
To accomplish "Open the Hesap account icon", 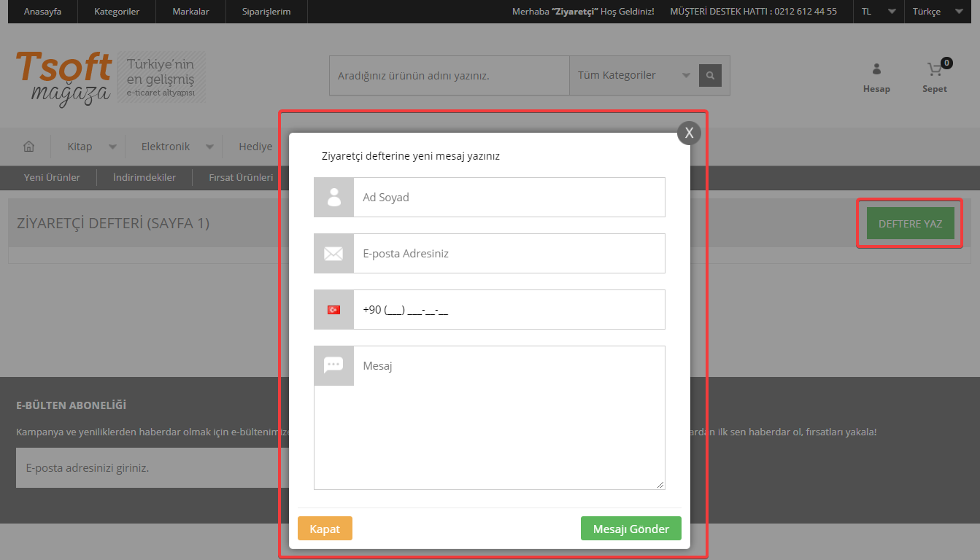I will 876,78.
